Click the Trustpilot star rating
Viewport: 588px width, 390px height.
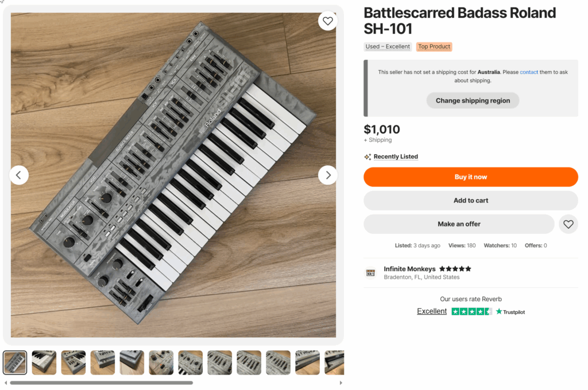click(x=471, y=311)
